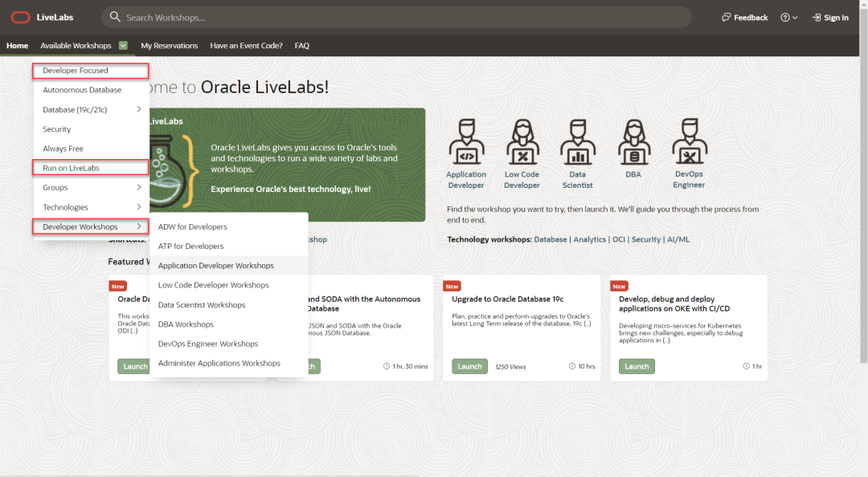This screenshot has width=868, height=477.
Task: Click the 1250 Views text
Action: 510,366
